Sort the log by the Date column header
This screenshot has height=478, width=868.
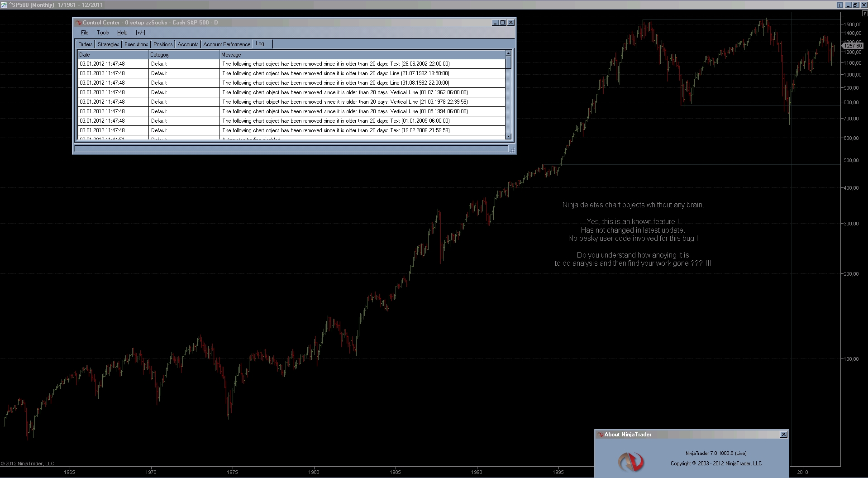click(x=114, y=55)
